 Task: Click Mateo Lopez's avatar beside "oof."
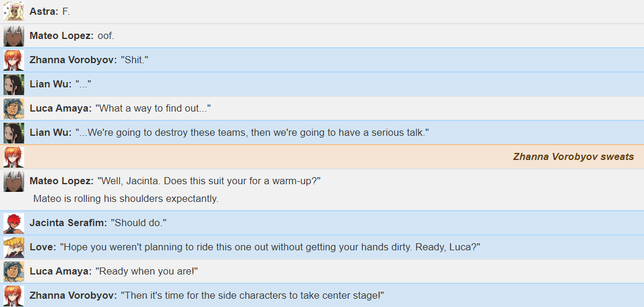click(x=14, y=36)
